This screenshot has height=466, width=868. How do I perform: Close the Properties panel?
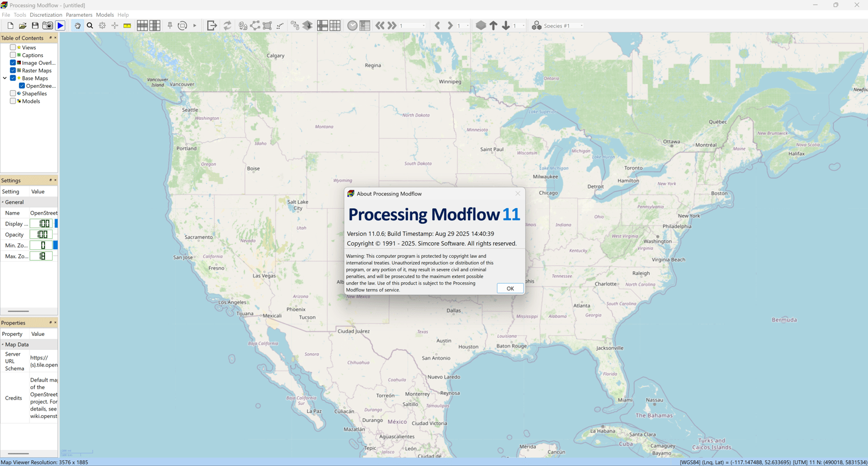click(x=56, y=323)
